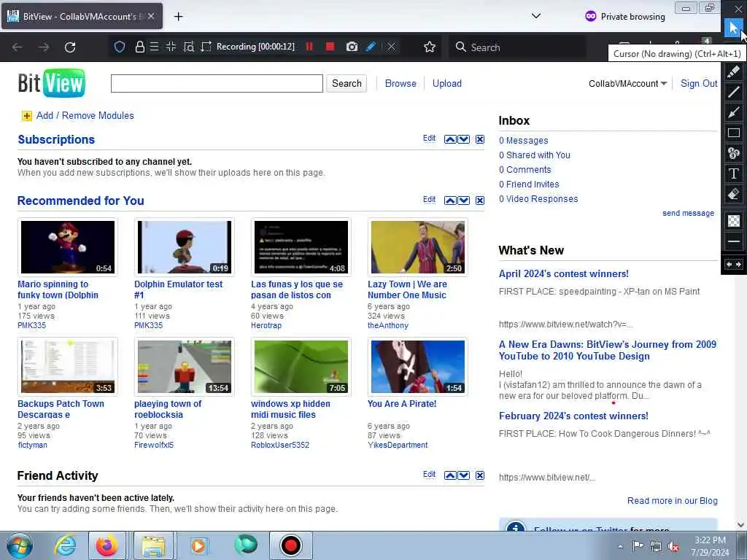The width and height of the screenshot is (747, 560).
Task: Move the Subscriptions module down
Action: tap(463, 139)
